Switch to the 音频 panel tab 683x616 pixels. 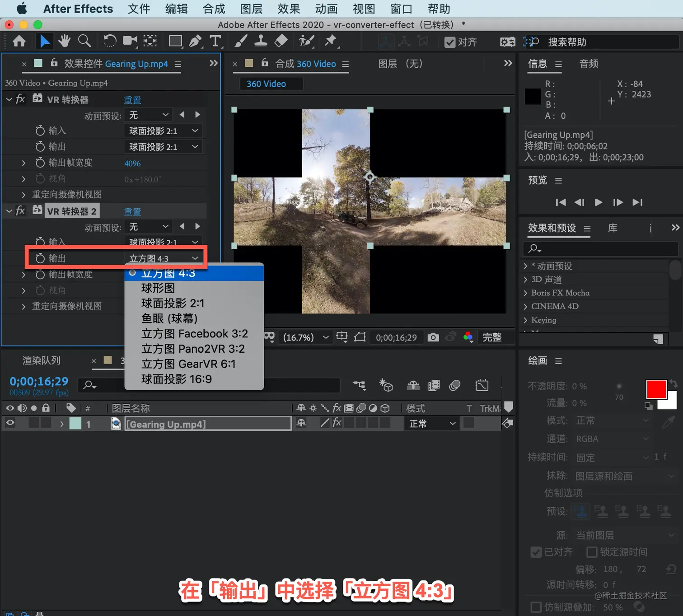coord(589,64)
